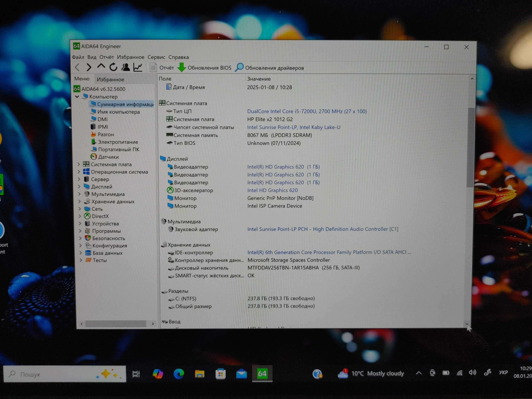Open the Intel Sunrise Point-LP, Intel Kaby Lake-U link

pyautogui.click(x=294, y=127)
